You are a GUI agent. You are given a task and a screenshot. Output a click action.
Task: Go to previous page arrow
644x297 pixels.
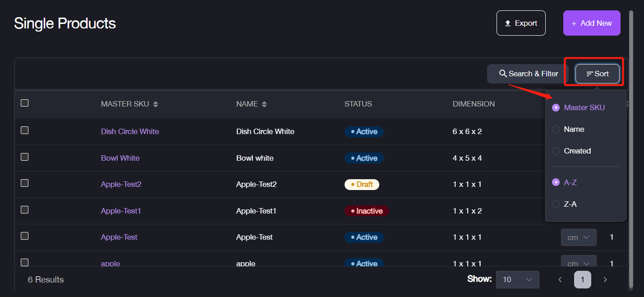pos(560,280)
